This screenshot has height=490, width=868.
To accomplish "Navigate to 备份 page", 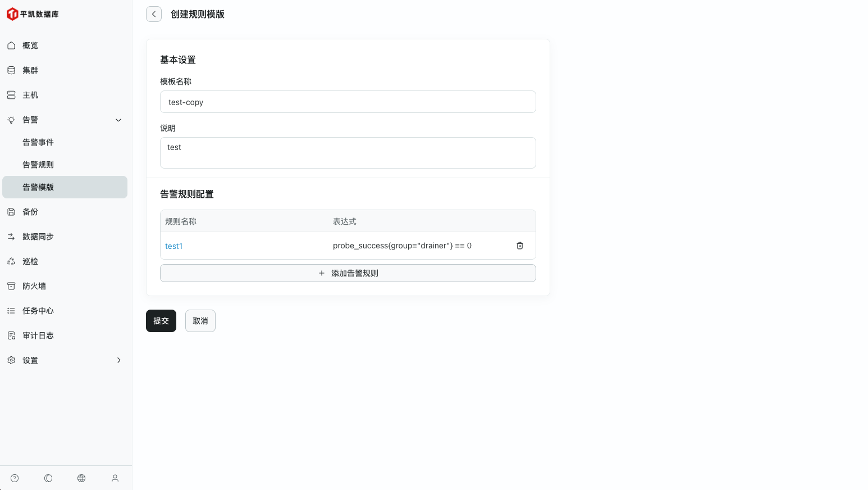I will coord(30,212).
